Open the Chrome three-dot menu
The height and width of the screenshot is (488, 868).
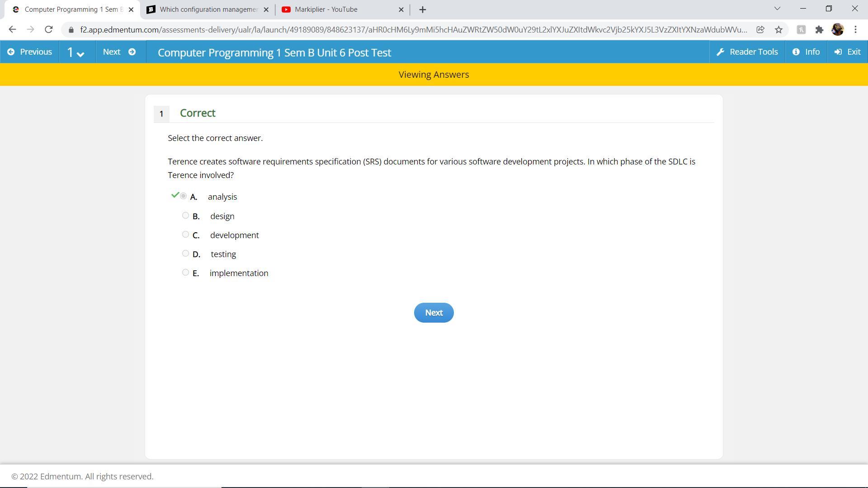click(x=855, y=30)
